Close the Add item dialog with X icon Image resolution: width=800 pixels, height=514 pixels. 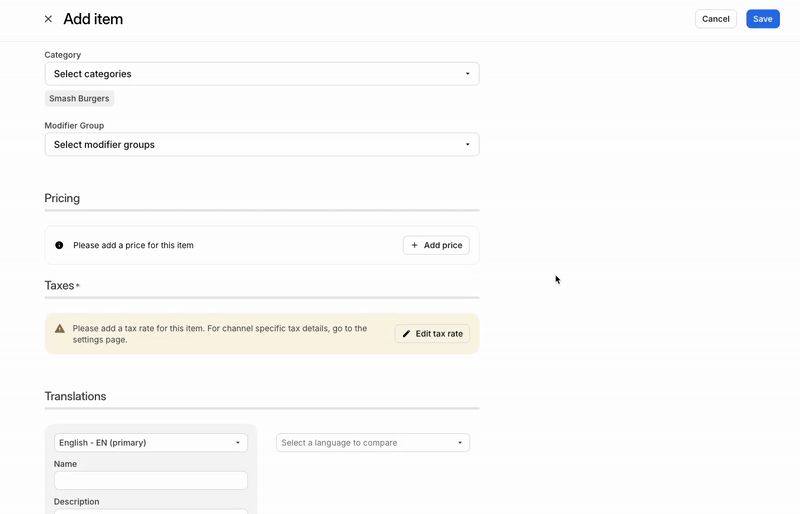[48, 19]
